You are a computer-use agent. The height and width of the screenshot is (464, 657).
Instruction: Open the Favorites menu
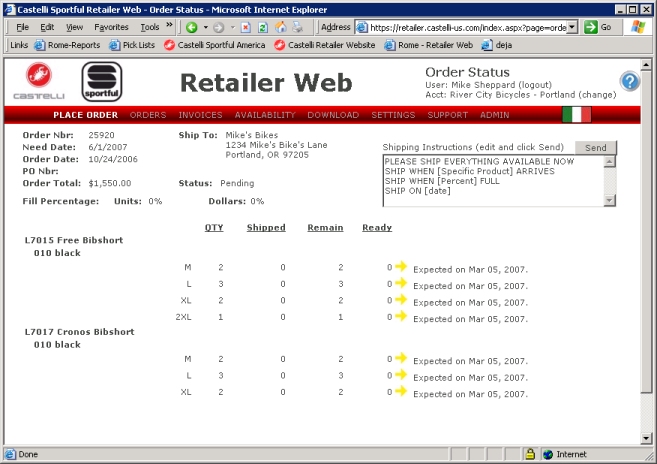click(111, 27)
